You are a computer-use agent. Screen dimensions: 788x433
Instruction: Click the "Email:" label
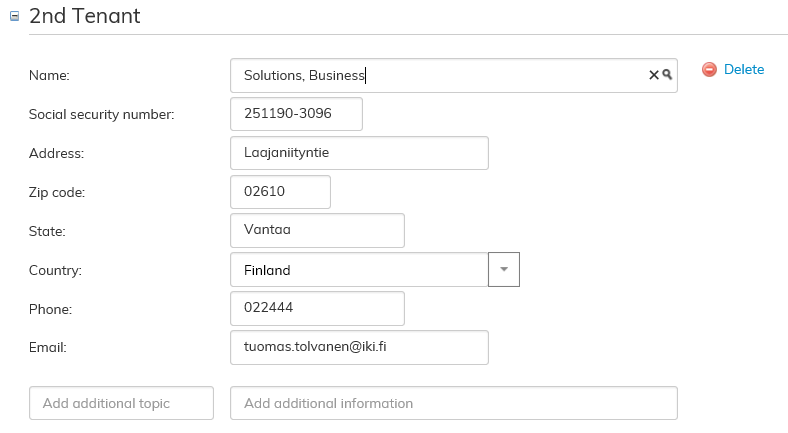click(48, 348)
